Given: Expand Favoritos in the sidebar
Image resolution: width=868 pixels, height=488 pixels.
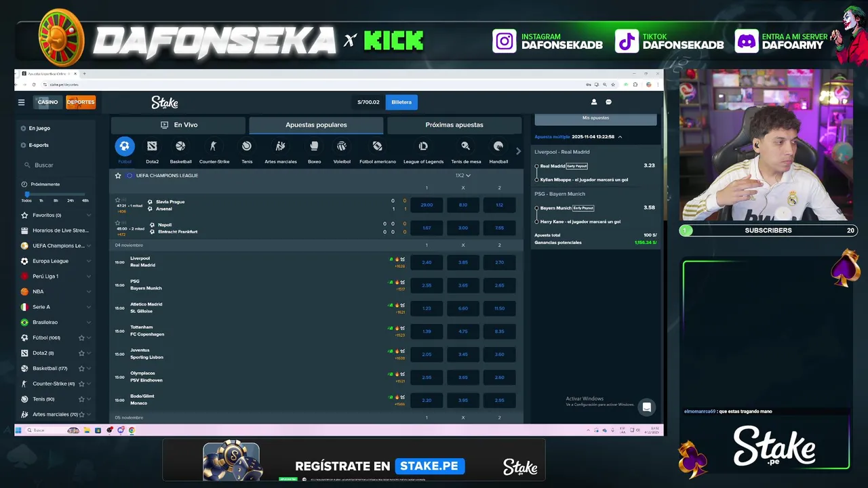Looking at the screenshot, I should pyautogui.click(x=89, y=215).
